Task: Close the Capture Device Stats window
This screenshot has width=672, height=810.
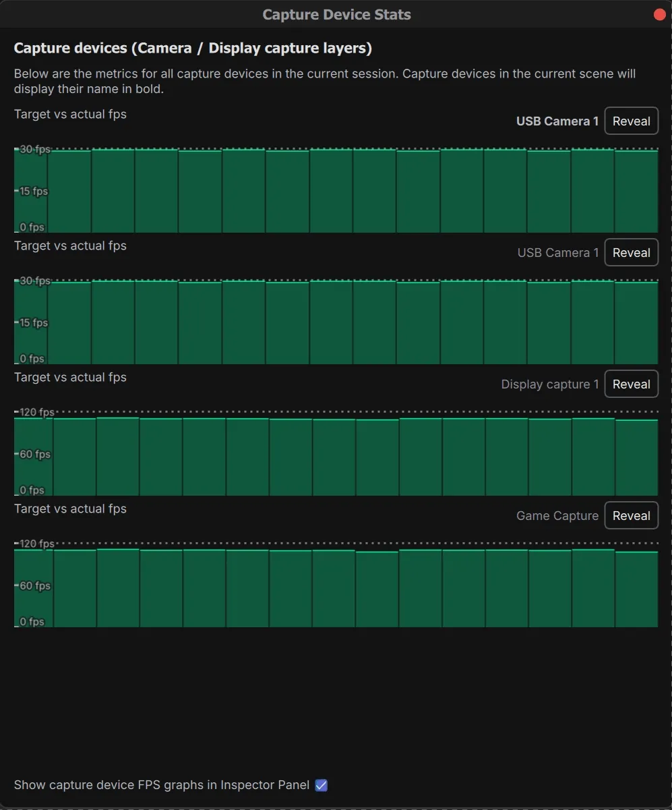Action: pyautogui.click(x=660, y=15)
